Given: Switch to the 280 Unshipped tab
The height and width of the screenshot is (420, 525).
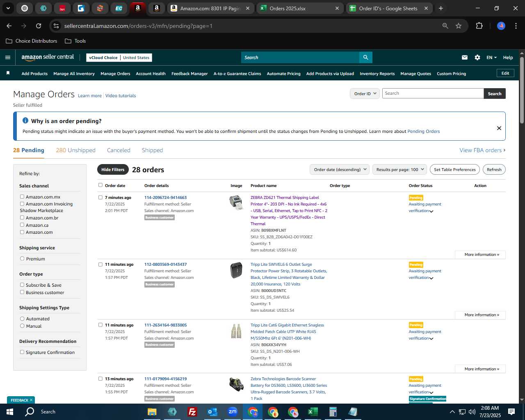Looking at the screenshot, I should pyautogui.click(x=75, y=150).
